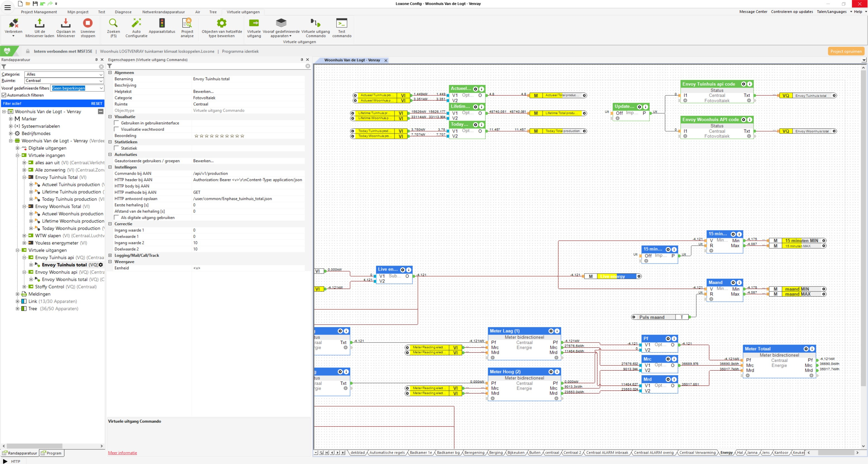
Task: Click Controleren op updates
Action: tap(792, 12)
